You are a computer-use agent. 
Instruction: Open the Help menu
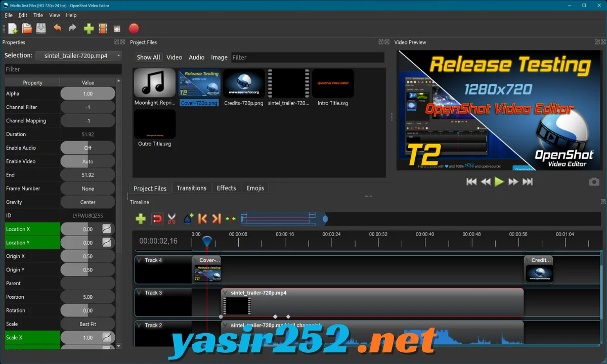tap(71, 15)
